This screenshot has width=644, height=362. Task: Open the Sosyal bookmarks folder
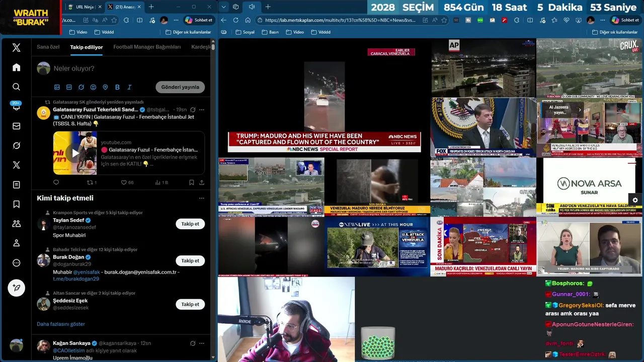tap(245, 32)
